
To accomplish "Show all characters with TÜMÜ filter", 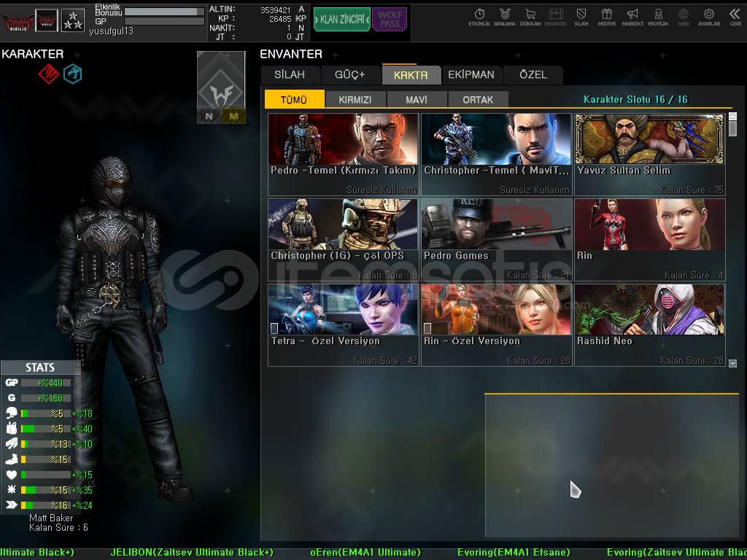I will click(295, 99).
